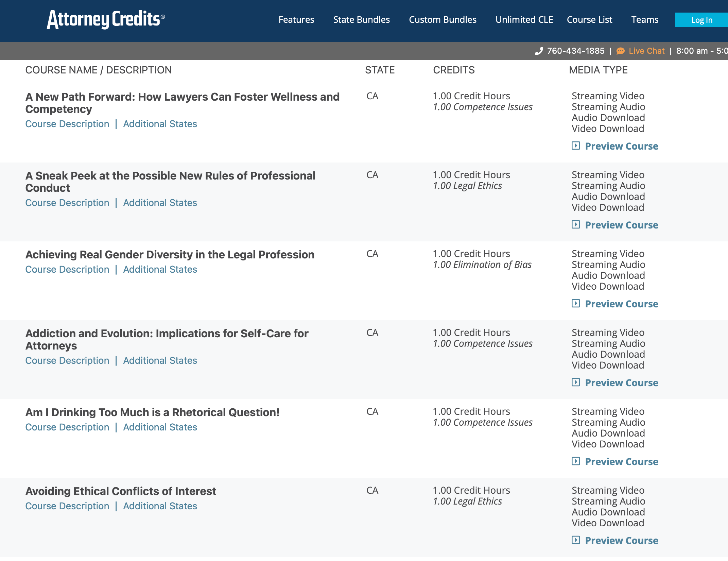Click Preview Course text for Am I Drinking Too Much

click(622, 462)
